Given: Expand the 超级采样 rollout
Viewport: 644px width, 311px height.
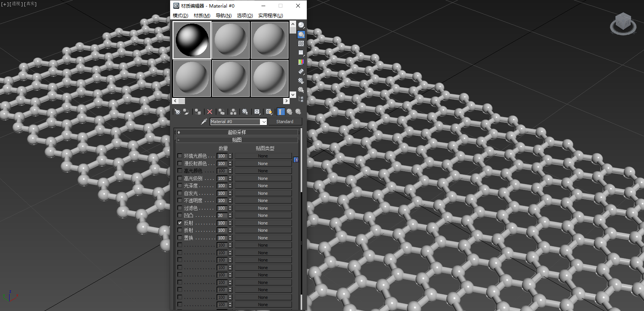Looking at the screenshot, I should pos(237,132).
